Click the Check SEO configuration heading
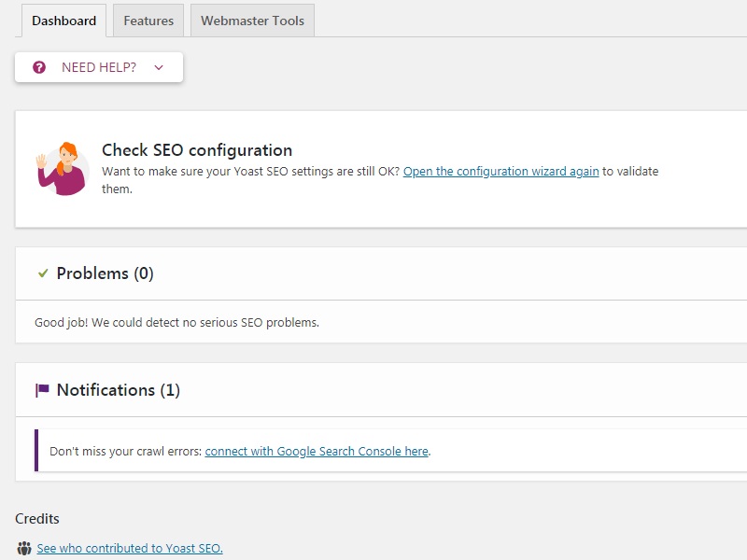The width and height of the screenshot is (747, 560). pyautogui.click(x=196, y=149)
